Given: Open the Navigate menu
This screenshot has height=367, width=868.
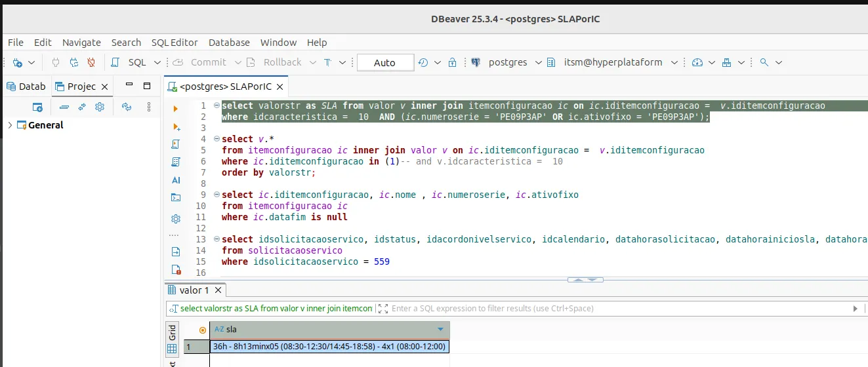Looking at the screenshot, I should pos(81,43).
